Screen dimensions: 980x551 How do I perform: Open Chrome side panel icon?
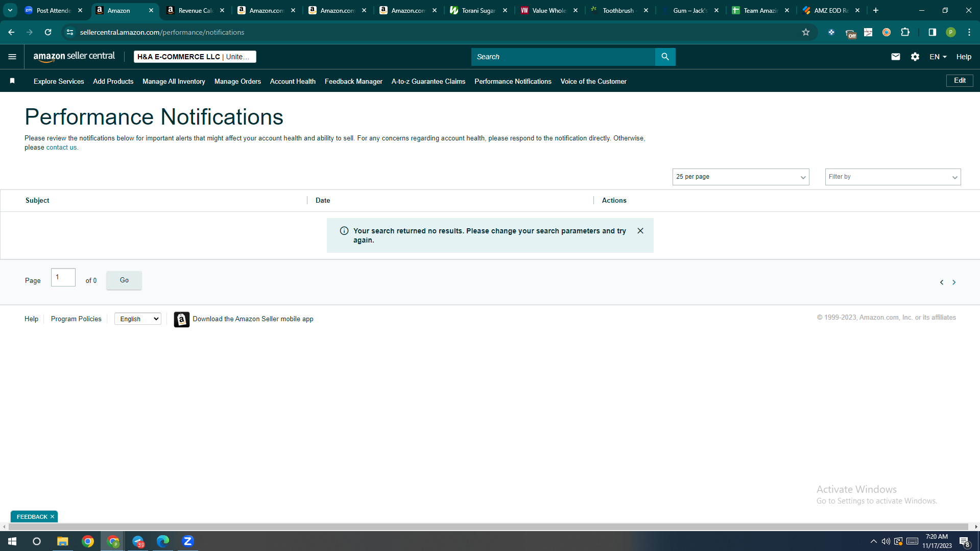click(x=933, y=32)
